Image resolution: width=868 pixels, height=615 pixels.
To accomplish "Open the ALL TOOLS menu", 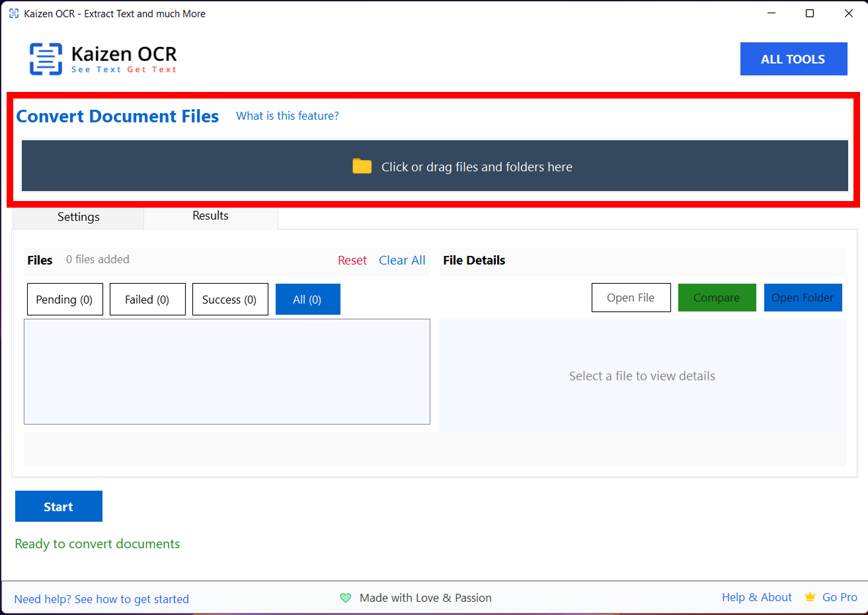I will (x=793, y=59).
